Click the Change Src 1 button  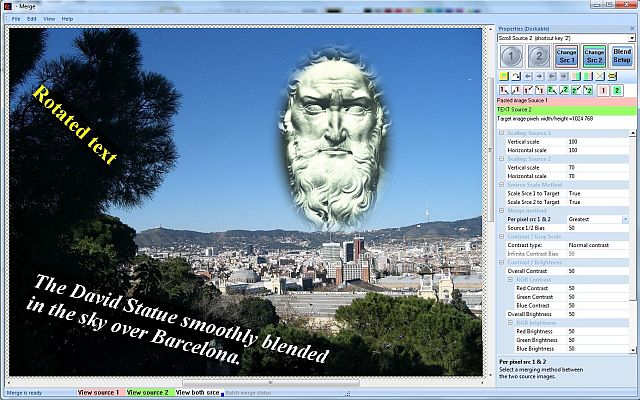[x=567, y=56]
